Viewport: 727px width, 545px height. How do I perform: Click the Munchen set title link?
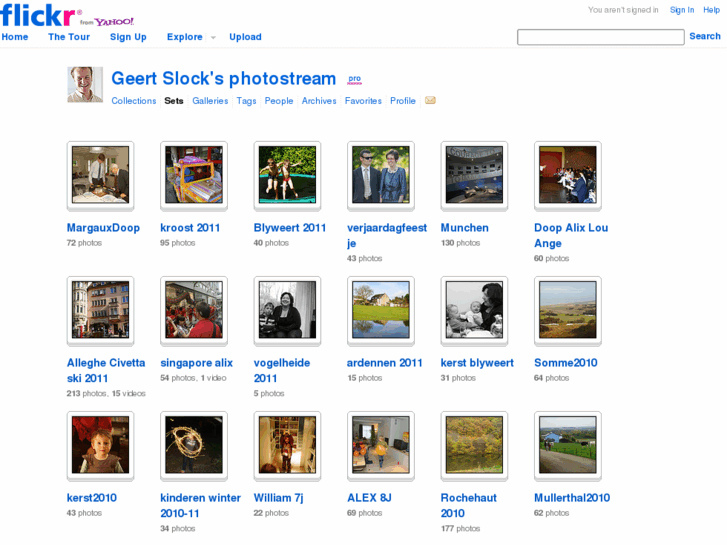pyautogui.click(x=465, y=228)
